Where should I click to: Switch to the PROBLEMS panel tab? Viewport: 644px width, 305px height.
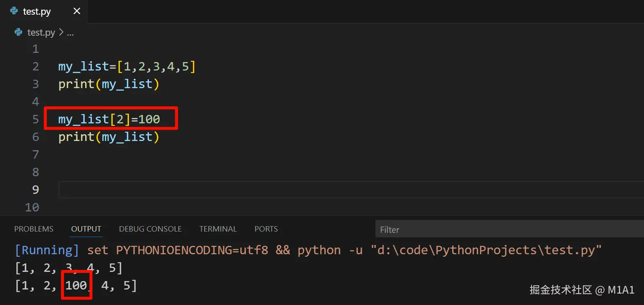tap(34, 229)
